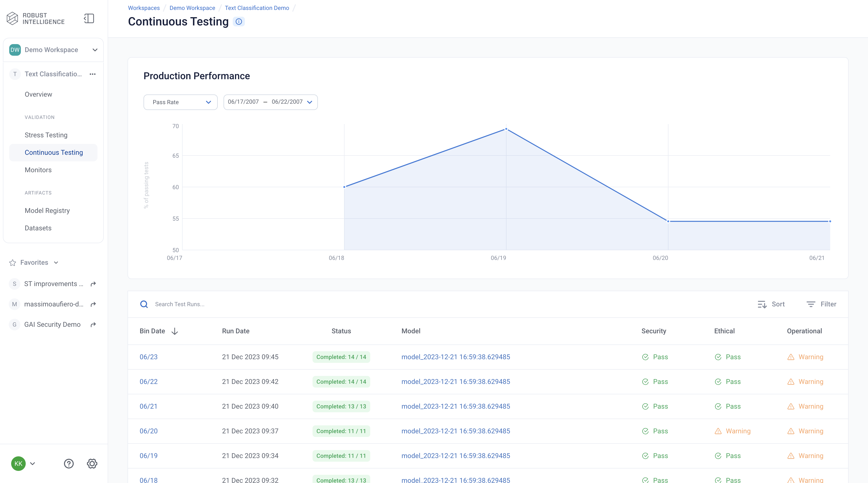868x483 pixels.
Task: Open the Overview page
Action: pos(38,94)
